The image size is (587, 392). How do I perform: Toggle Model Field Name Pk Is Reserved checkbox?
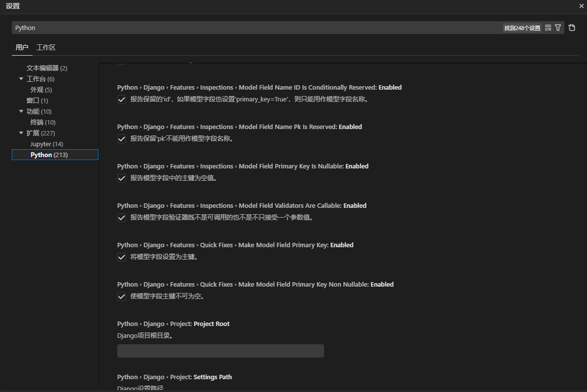pyautogui.click(x=122, y=139)
